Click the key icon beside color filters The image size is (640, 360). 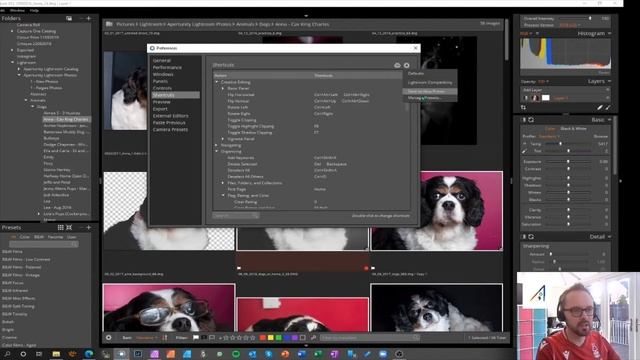313,338
